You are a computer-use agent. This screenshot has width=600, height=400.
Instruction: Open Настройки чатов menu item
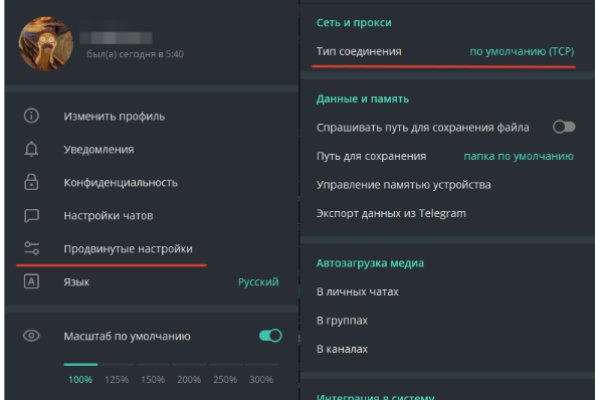point(108,215)
